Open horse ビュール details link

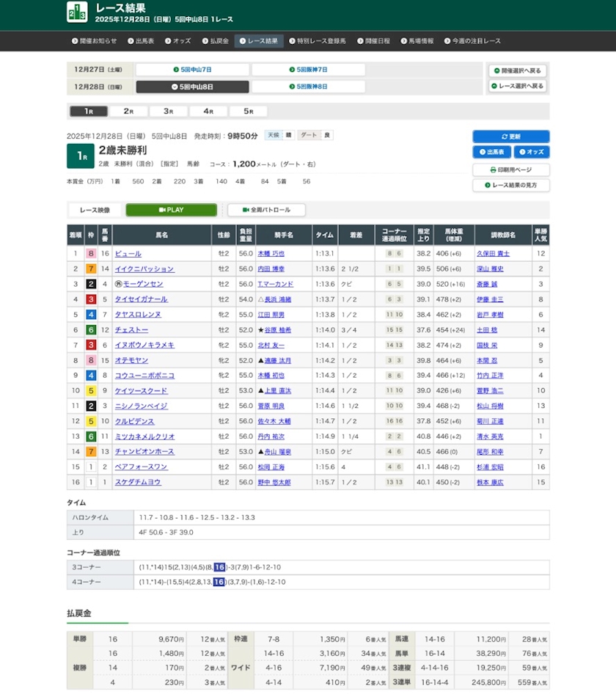click(128, 254)
